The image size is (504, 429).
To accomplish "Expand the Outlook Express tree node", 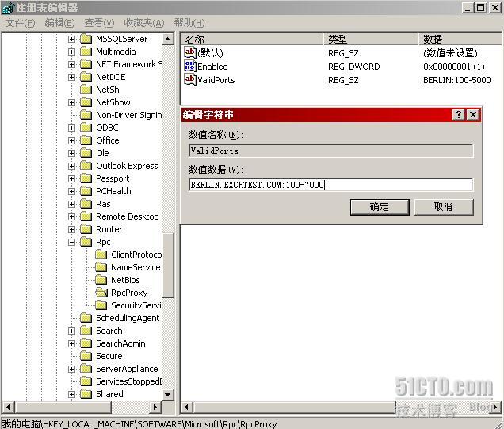I will pyautogui.click(x=71, y=166).
